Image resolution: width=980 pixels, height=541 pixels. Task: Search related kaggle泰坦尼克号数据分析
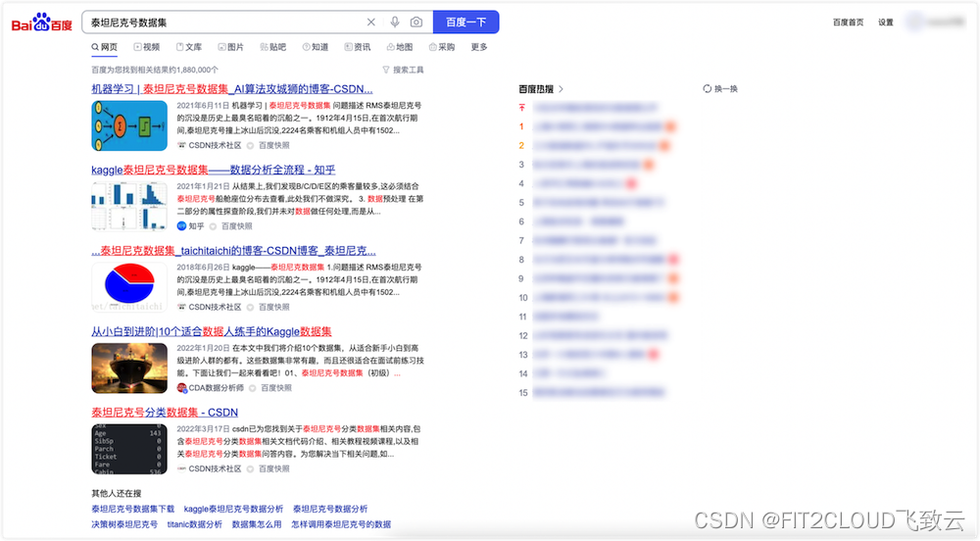tap(234, 509)
